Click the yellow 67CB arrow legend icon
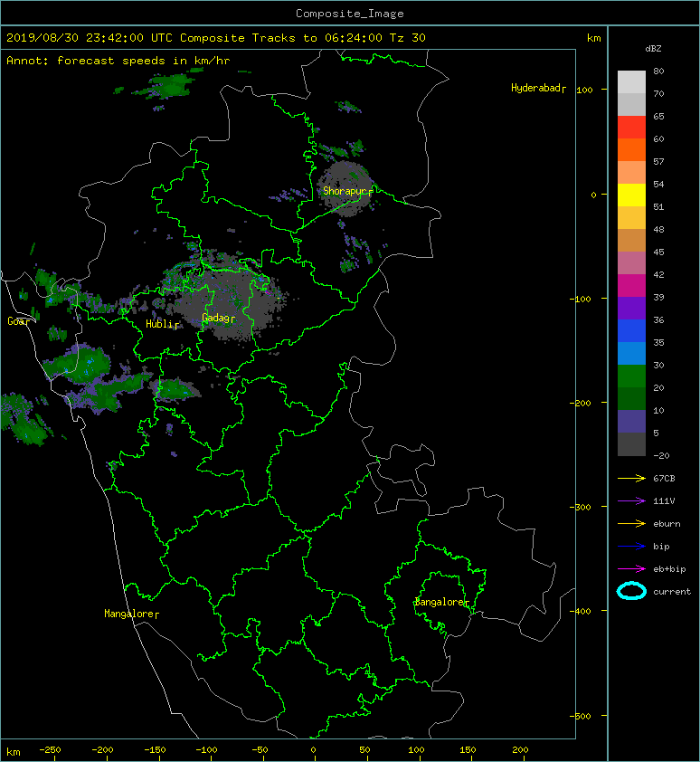The height and width of the screenshot is (762, 700). click(631, 479)
